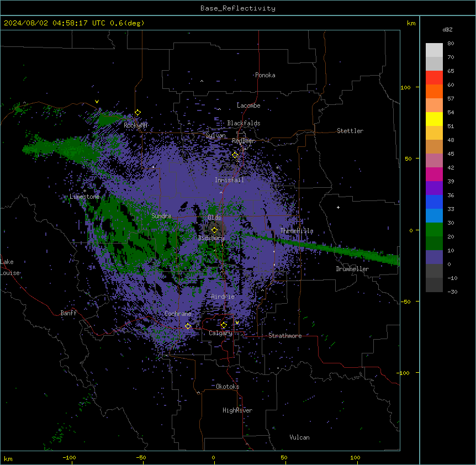This screenshot has height=465, width=476.
Task: Click the Limestone label
Action: click(84, 197)
